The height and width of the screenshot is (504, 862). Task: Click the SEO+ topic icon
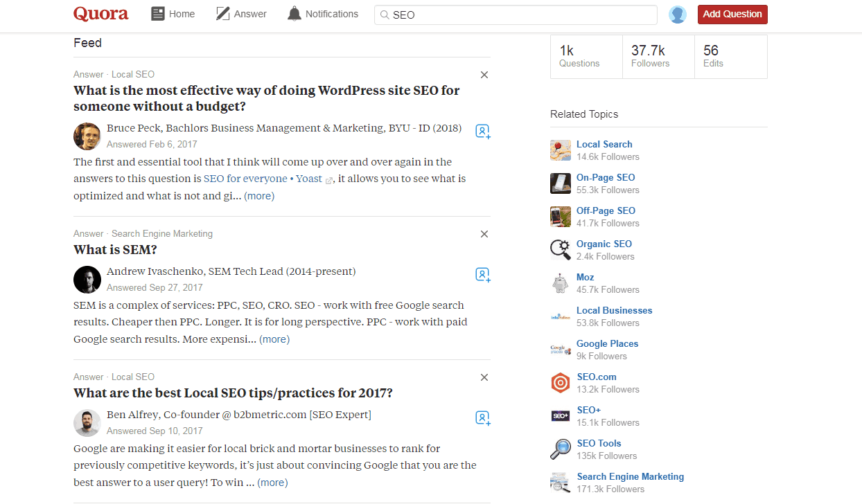[x=561, y=416]
